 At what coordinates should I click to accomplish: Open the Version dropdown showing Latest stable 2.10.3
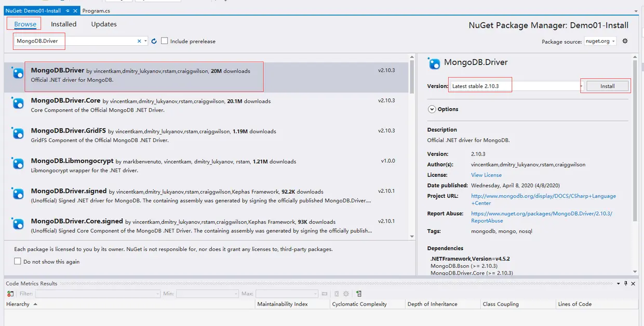coord(517,86)
